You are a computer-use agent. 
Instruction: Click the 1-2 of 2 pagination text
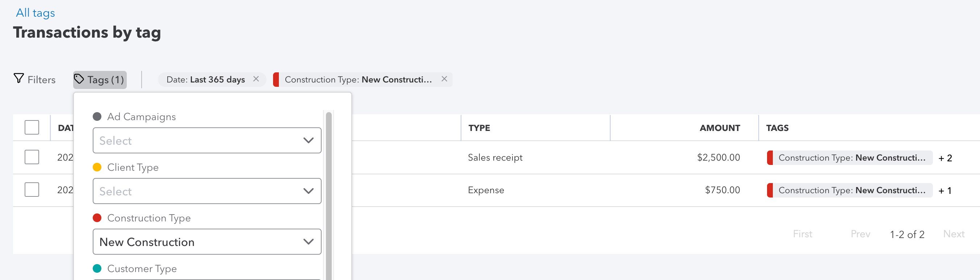pos(907,234)
